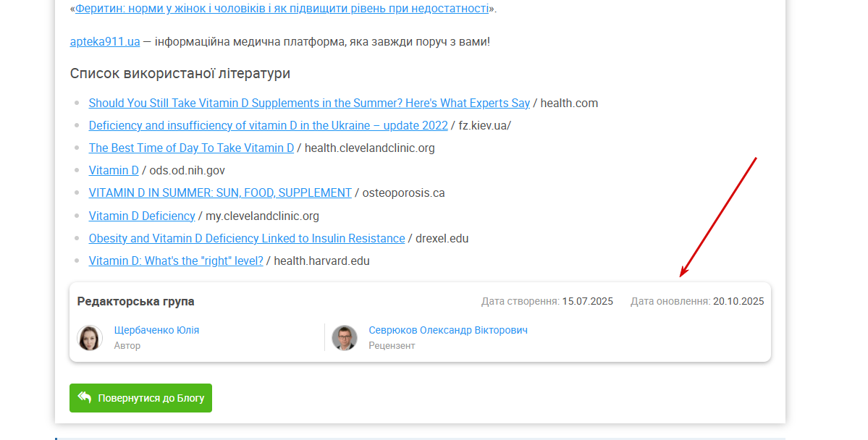Click the "Список використаної літератури" heading
The width and height of the screenshot is (868, 440).
coord(180,73)
